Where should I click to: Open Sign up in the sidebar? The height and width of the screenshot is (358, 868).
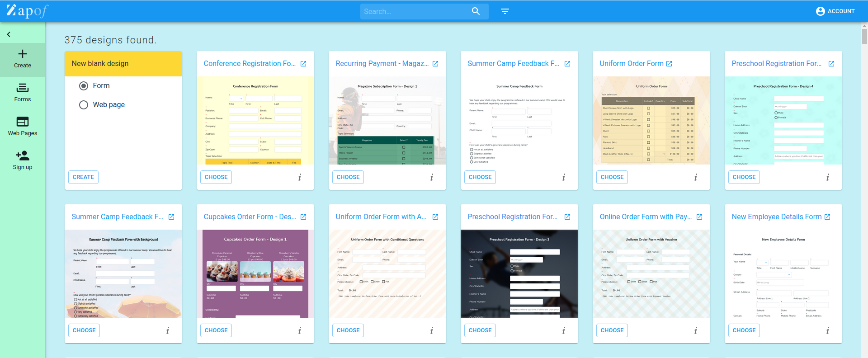23,161
